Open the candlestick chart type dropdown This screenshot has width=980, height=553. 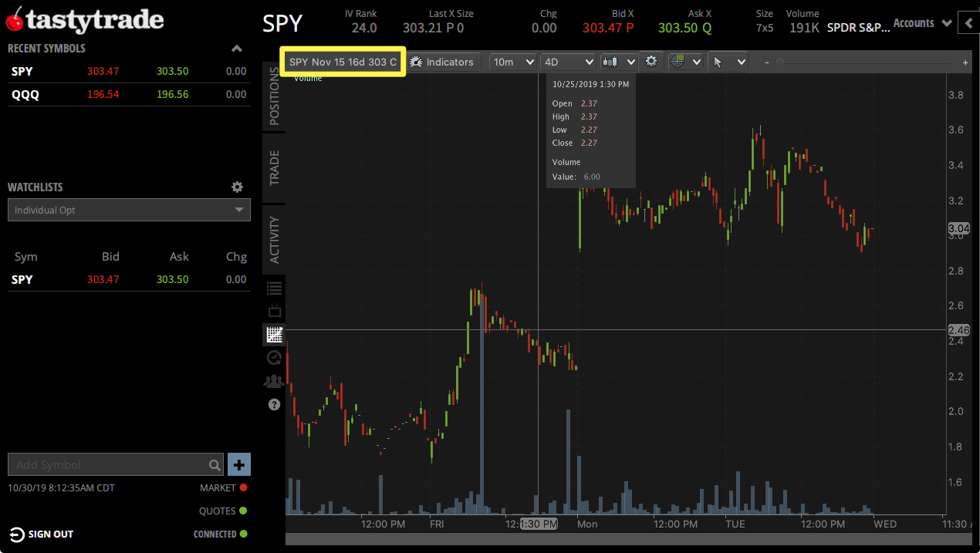pyautogui.click(x=618, y=62)
